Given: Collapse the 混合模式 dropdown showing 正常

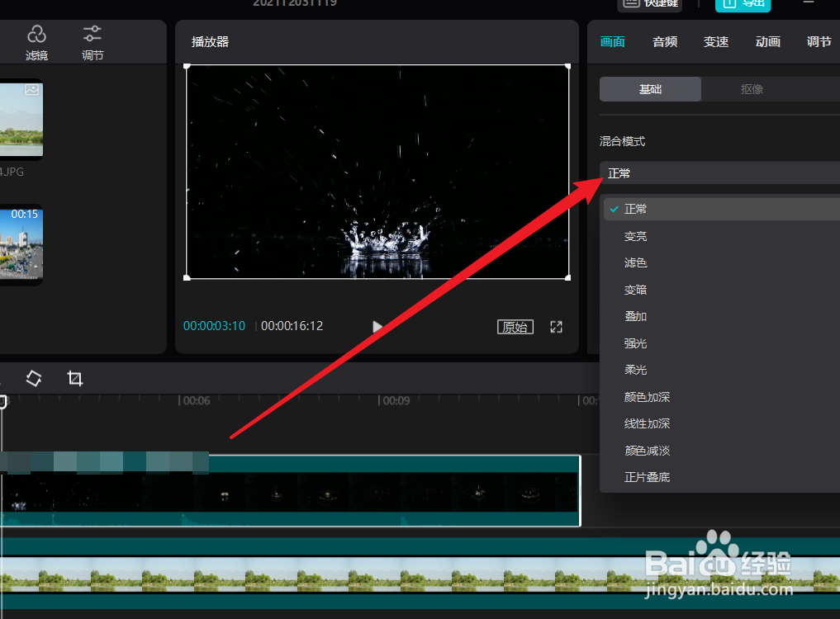Looking at the screenshot, I should click(719, 173).
